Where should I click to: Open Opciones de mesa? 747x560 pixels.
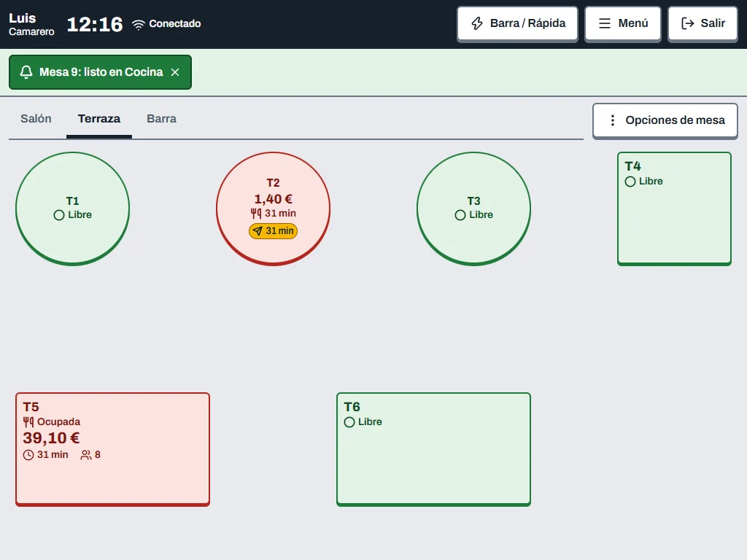665,120
